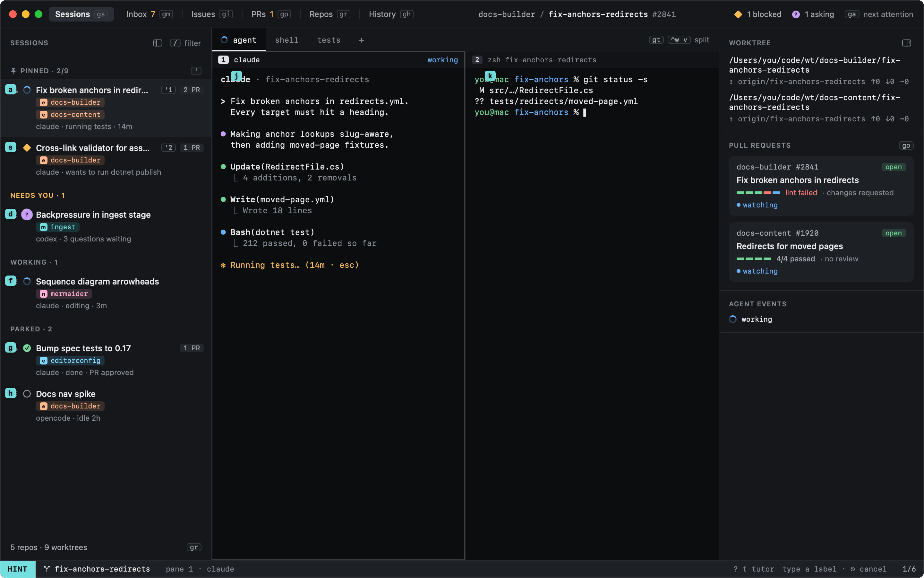Click the PARKED section header
The width and height of the screenshot is (924, 578).
31,329
